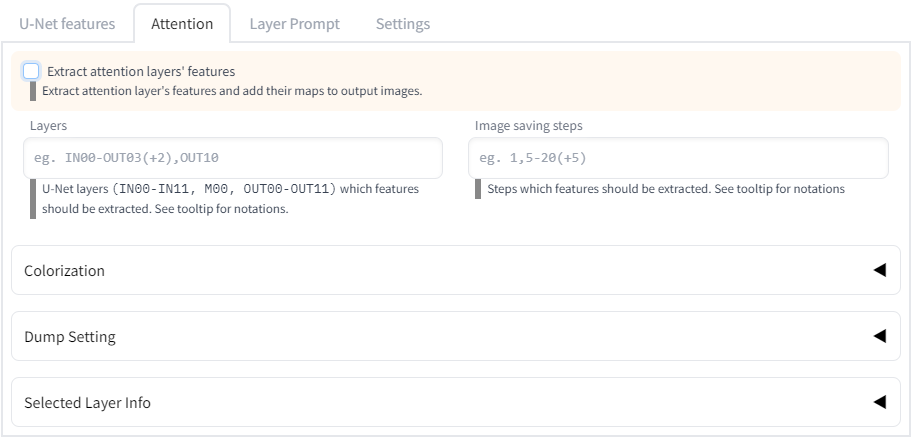Open the Layer Prompt tab
This screenshot has height=442, width=913.
click(x=294, y=23)
